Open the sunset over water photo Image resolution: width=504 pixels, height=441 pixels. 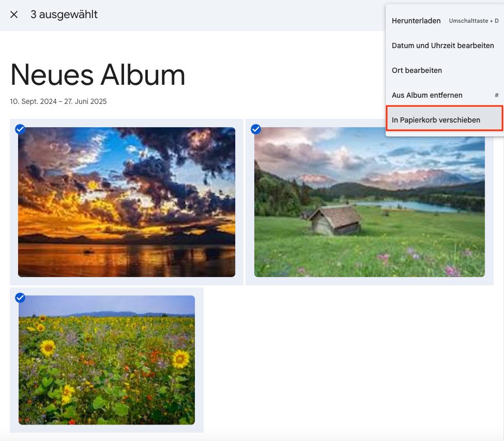coord(127,217)
